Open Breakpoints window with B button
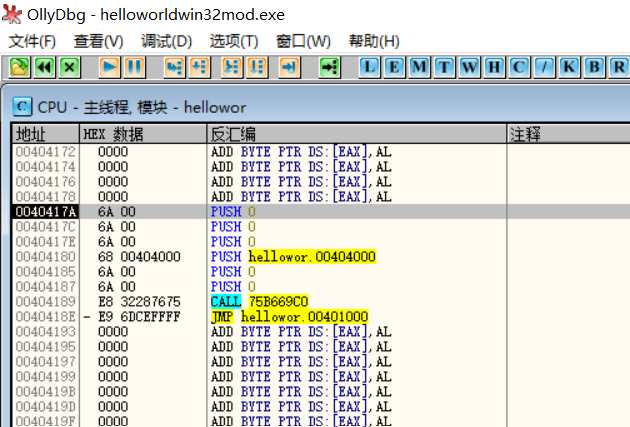Image resolution: width=630 pixels, height=427 pixels. click(x=594, y=67)
